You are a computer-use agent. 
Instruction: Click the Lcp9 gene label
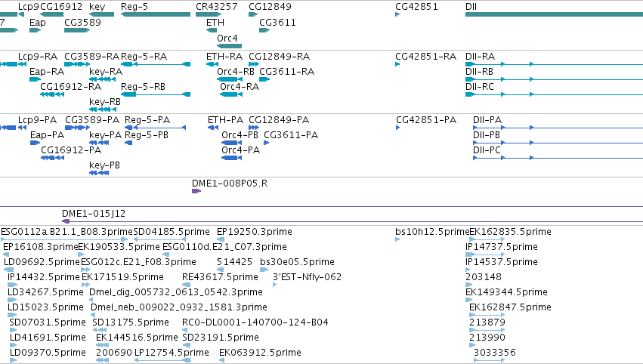coord(29,7)
